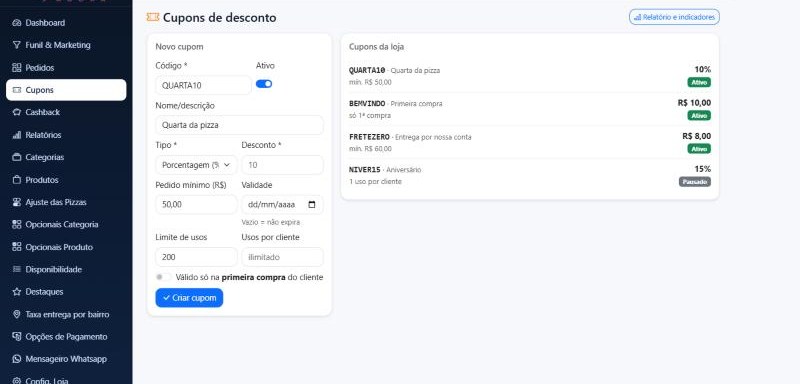The width and height of the screenshot is (800, 384).
Task: Click the Opcionais Categoria icon
Action: 16,225
